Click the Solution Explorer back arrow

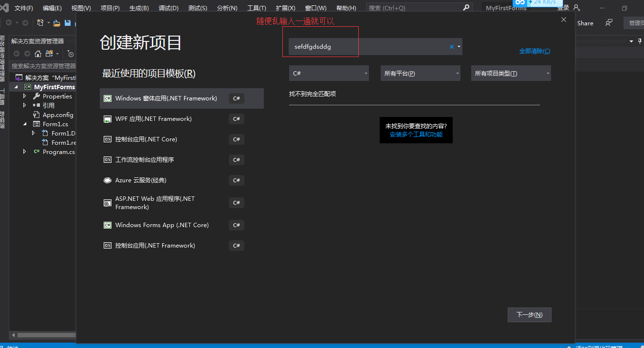tap(17, 54)
